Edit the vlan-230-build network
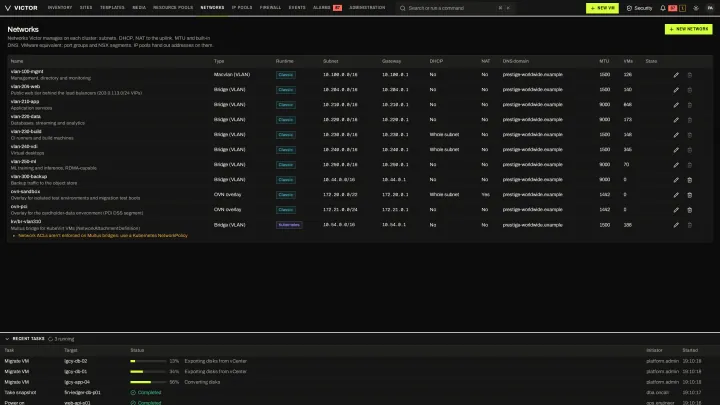 [x=676, y=135]
